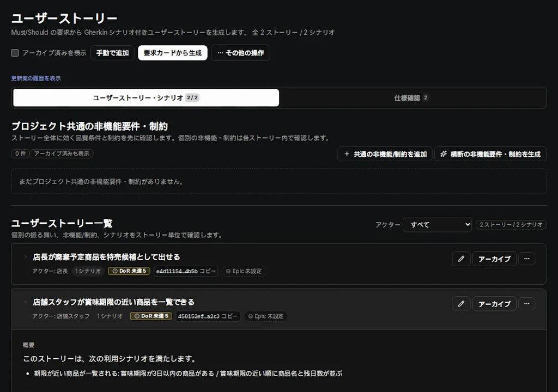This screenshot has height=392, width=558.
Task: Open more options for 店長 story
Action: coord(527,259)
